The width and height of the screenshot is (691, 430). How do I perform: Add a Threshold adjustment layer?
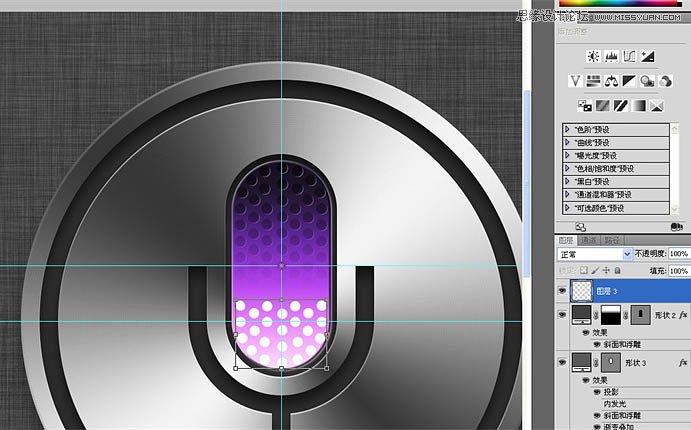[x=620, y=106]
